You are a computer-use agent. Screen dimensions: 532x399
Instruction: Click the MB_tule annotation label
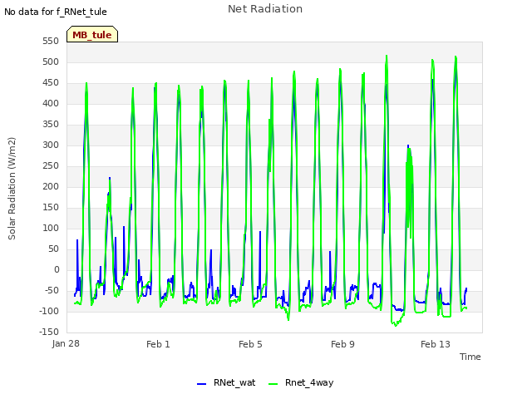92,34
